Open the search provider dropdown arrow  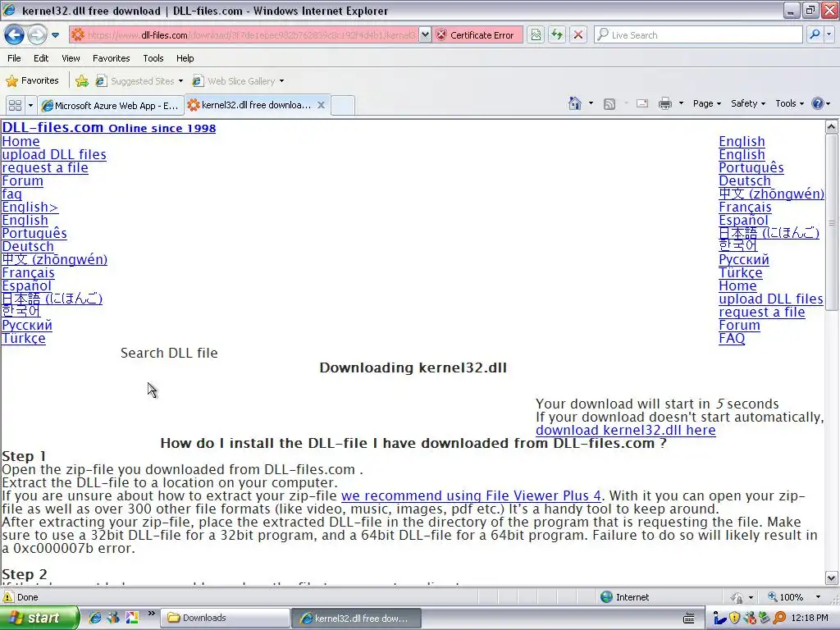tap(829, 34)
